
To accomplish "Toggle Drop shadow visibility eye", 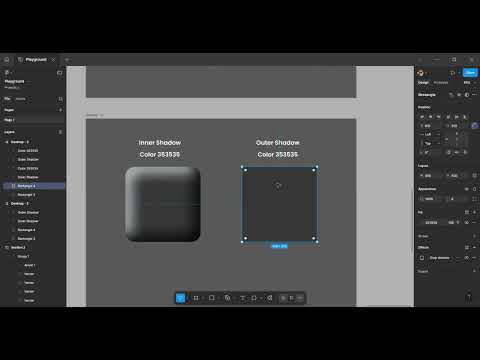I will point(467,258).
